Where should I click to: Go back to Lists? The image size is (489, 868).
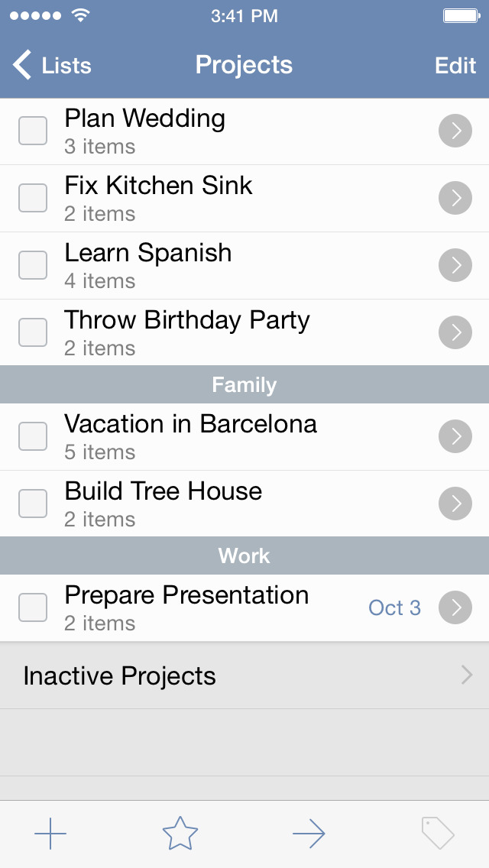pyautogui.click(x=52, y=66)
